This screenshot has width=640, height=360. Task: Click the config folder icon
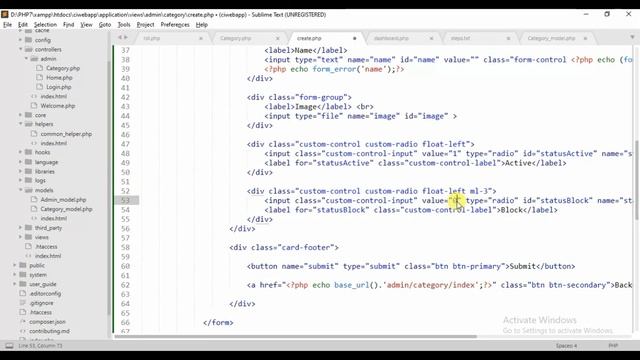(x=28, y=40)
